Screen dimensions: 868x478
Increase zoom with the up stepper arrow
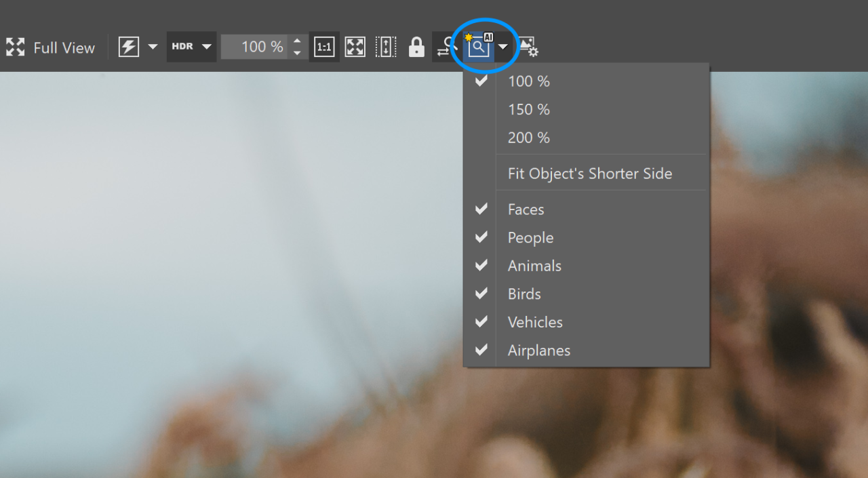point(297,41)
